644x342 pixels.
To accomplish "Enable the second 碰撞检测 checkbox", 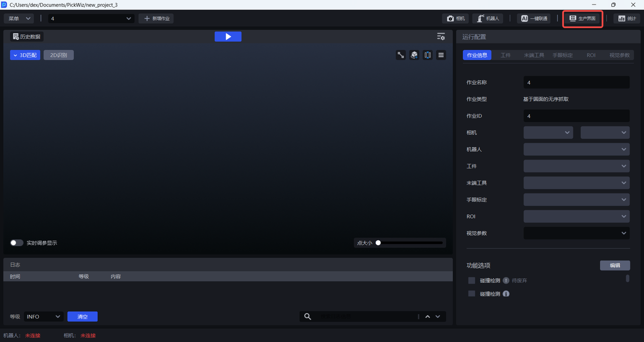I will point(471,294).
